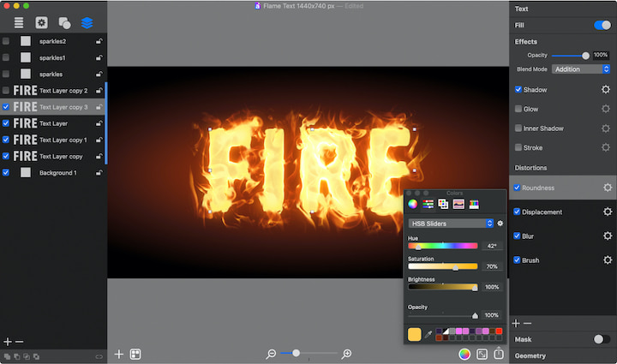Show the sparkles1 layer checkbox
Screen dimensions: 617x364
click(6, 57)
